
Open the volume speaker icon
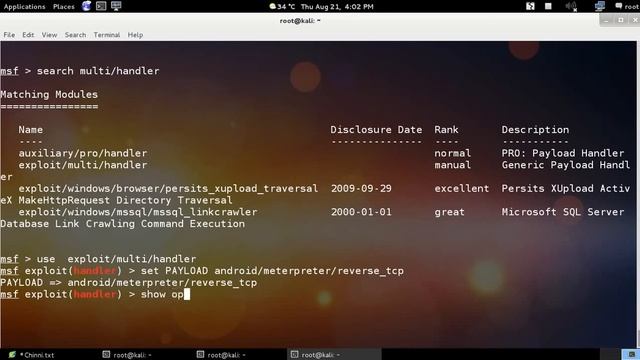pos(571,6)
